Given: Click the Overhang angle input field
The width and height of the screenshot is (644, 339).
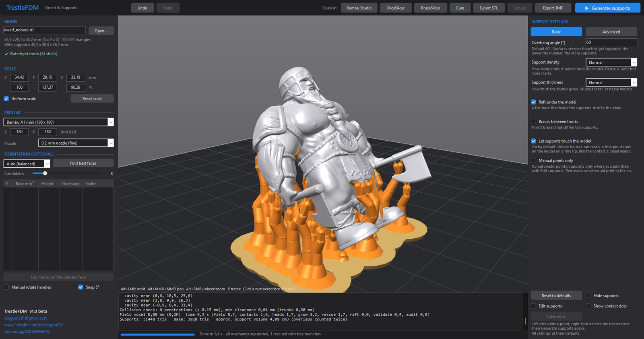Looking at the screenshot, I should pos(611,42).
